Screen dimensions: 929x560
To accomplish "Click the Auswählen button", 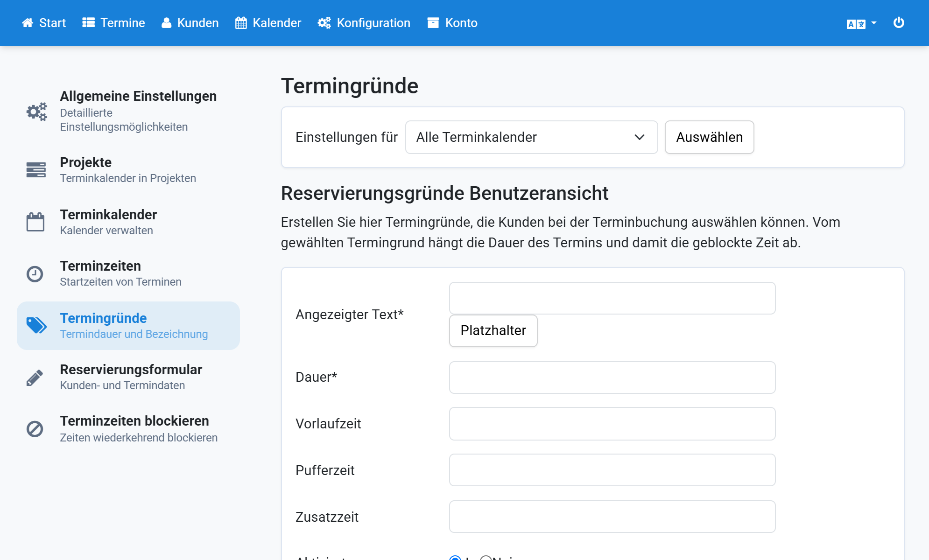I will tap(709, 137).
